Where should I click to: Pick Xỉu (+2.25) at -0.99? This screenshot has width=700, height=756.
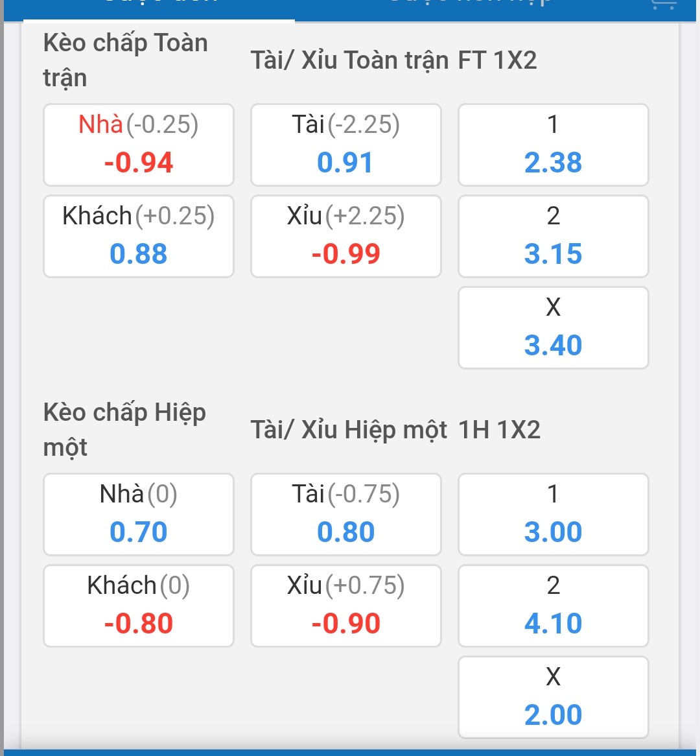[x=345, y=236]
